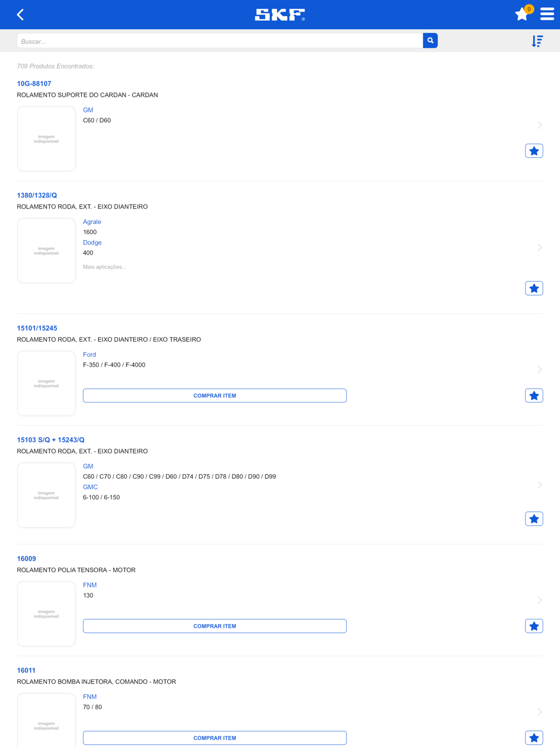Open details chevron for 15103 S/Q + 15243/Q
The height and width of the screenshot is (747, 560).
click(x=540, y=485)
